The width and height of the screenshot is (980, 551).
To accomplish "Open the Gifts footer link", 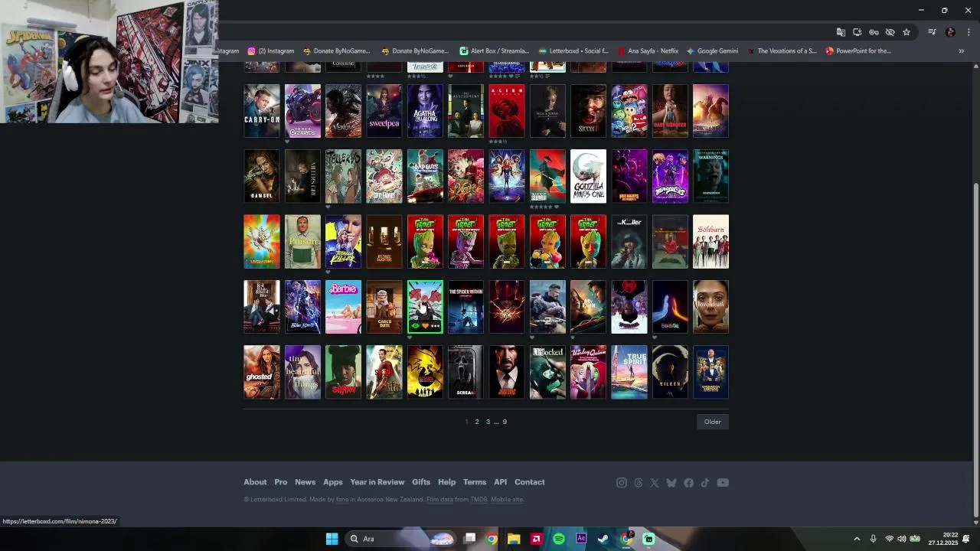I will (421, 482).
